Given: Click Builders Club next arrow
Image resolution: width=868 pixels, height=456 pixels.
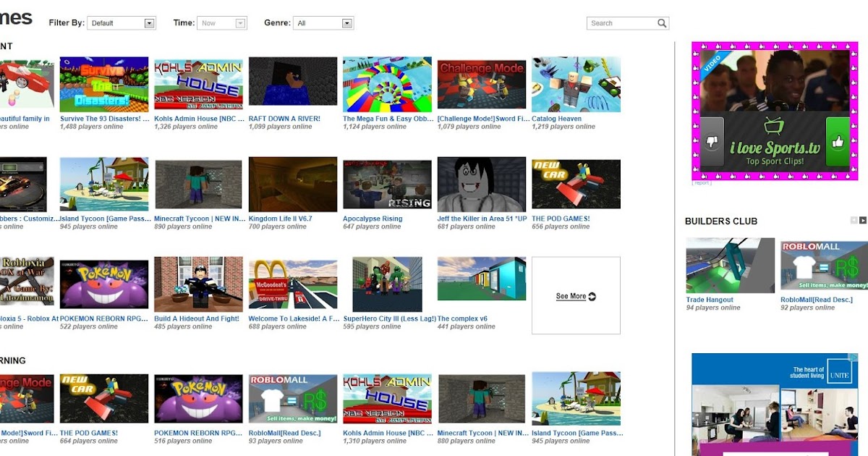Looking at the screenshot, I should 863,220.
